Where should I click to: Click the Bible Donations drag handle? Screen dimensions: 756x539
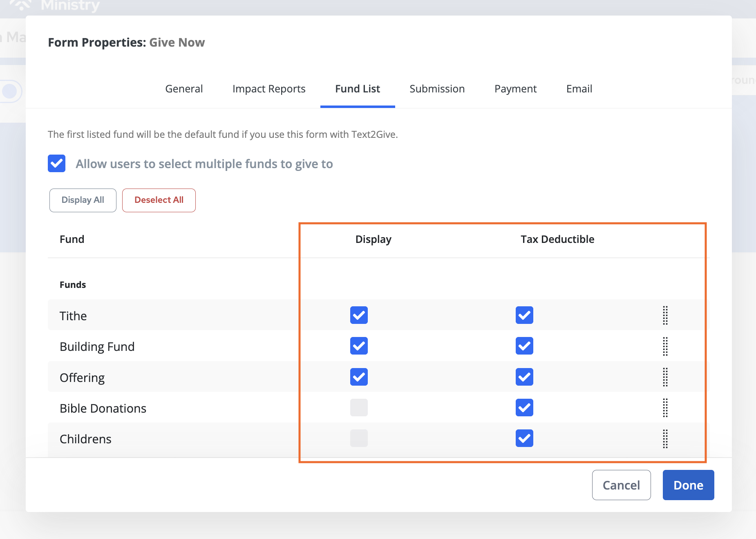[x=665, y=408]
